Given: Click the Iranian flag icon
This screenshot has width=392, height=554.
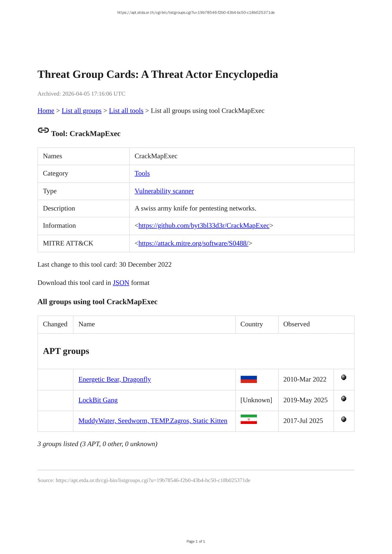Looking at the screenshot, I should click(x=248, y=419).
